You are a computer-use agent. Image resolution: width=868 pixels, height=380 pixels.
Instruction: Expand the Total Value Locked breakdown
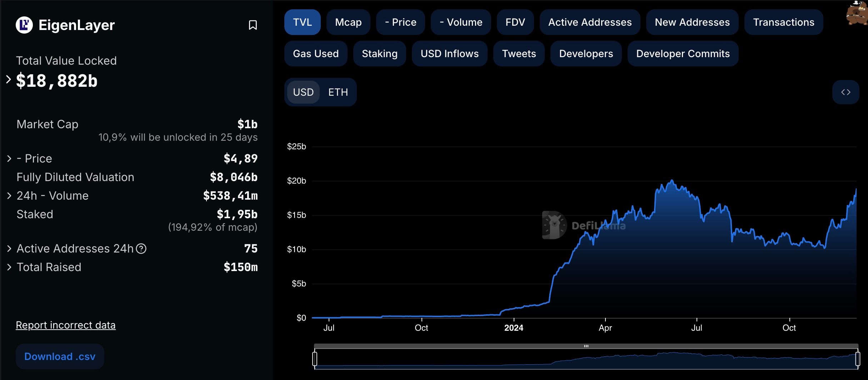click(9, 80)
